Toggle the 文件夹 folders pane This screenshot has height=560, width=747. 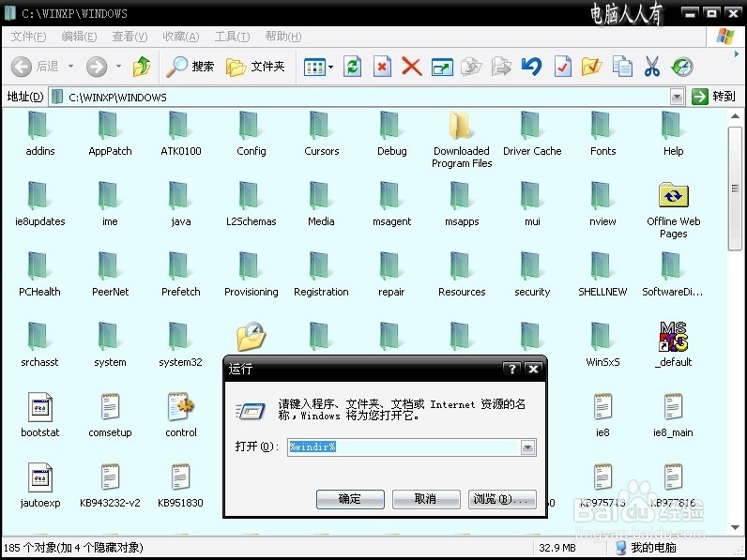[x=255, y=67]
